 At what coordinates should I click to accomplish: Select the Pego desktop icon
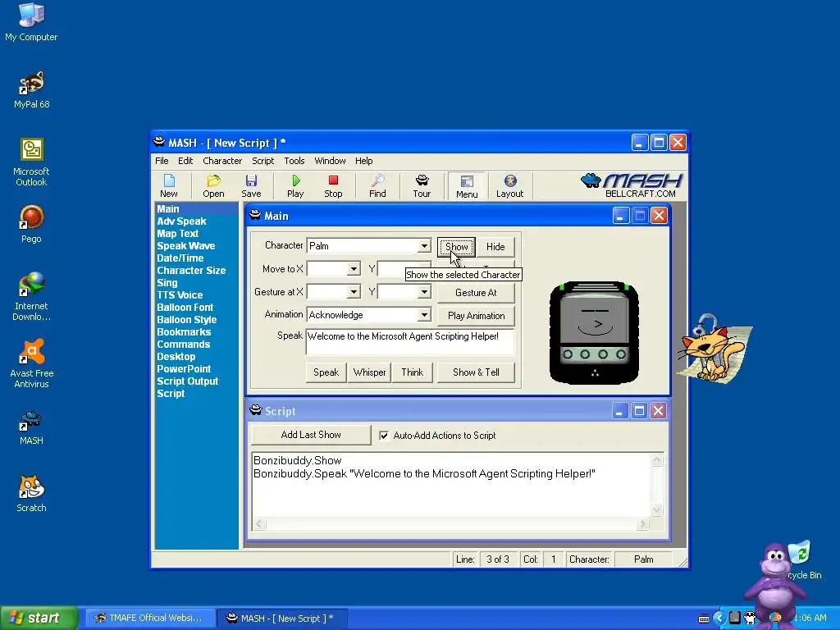pos(31,224)
